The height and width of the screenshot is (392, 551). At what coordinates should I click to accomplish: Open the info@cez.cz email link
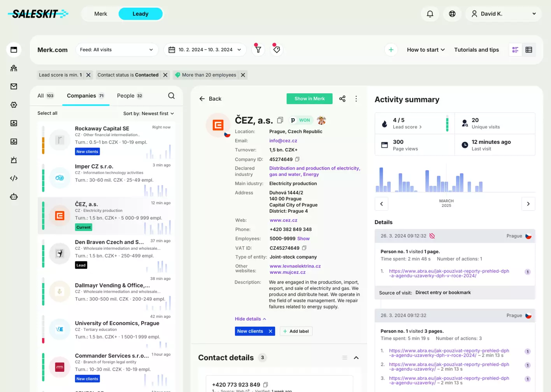pos(283,141)
